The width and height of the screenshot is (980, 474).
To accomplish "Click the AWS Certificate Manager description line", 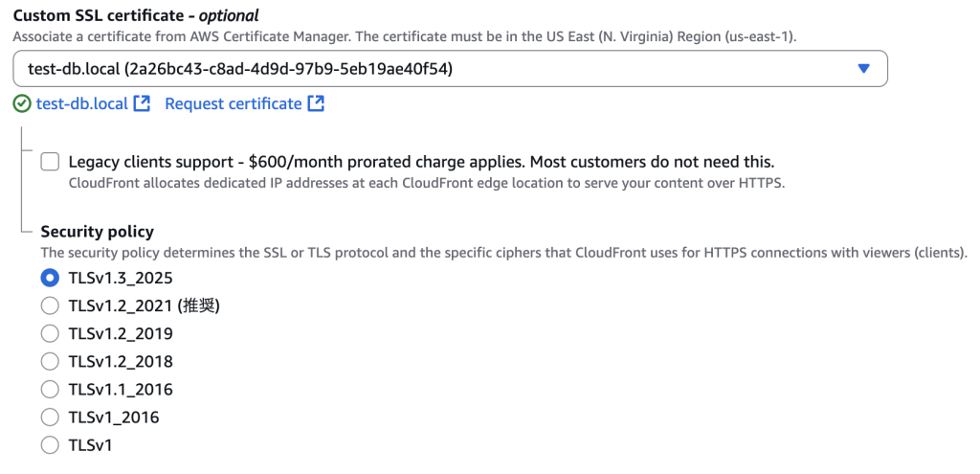I will 405,36.
